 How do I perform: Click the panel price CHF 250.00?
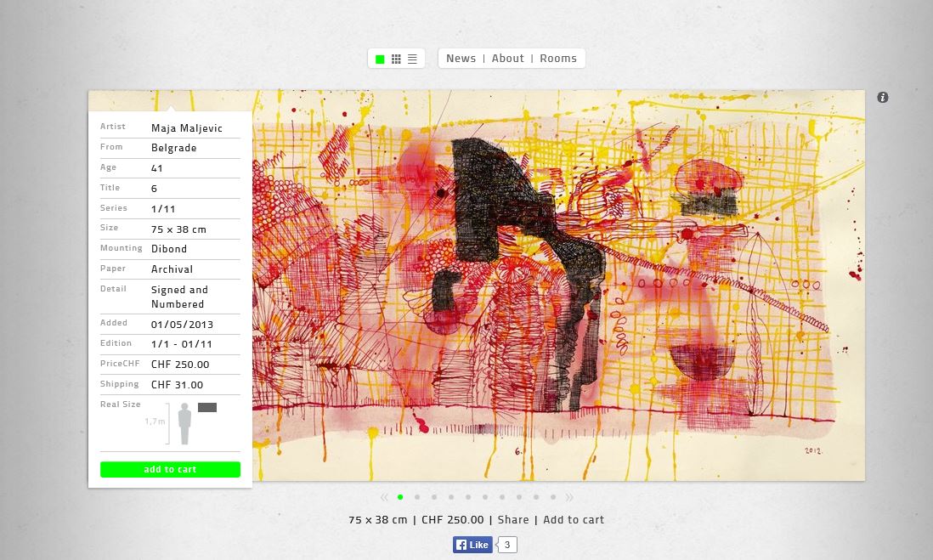point(179,365)
